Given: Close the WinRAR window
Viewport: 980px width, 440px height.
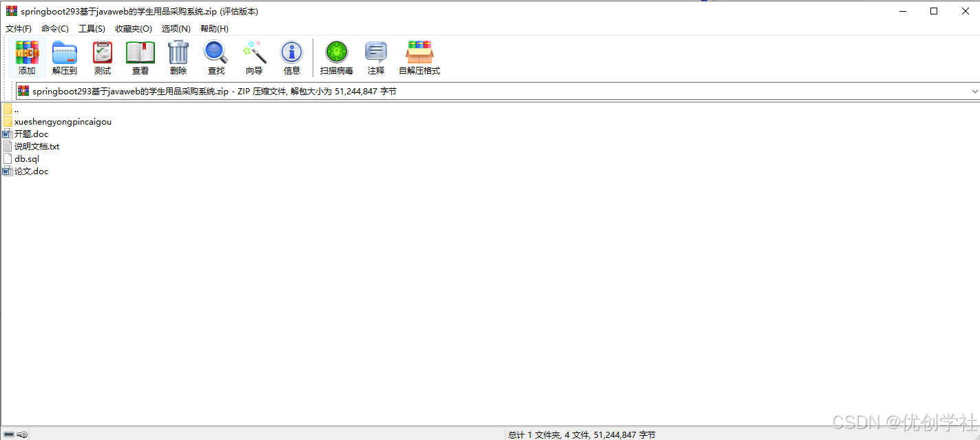Looking at the screenshot, I should [965, 11].
